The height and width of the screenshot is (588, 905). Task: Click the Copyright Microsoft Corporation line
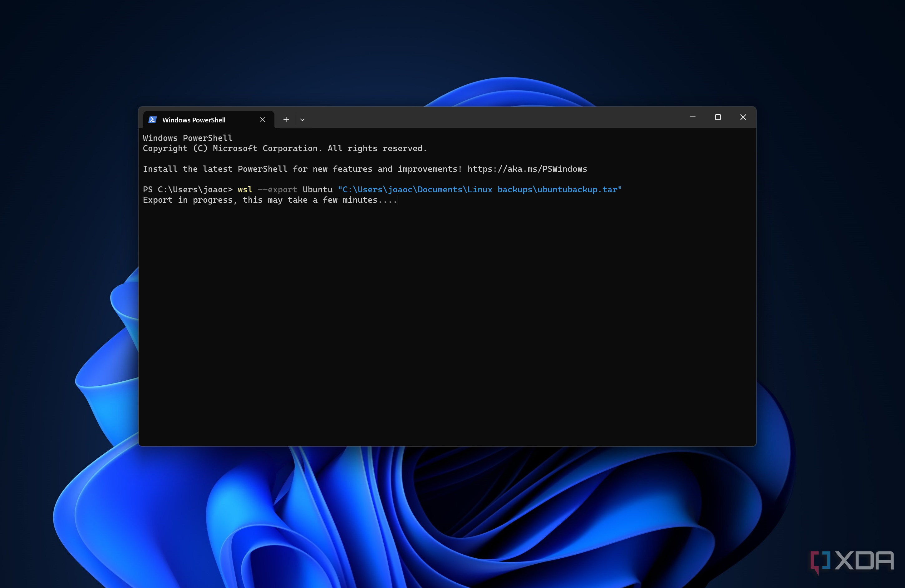[x=284, y=148]
